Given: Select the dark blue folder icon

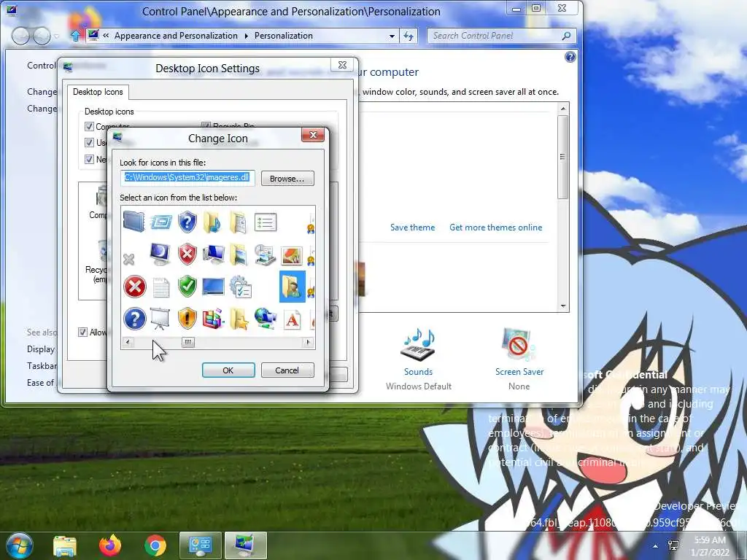Looking at the screenshot, I should tap(134, 222).
